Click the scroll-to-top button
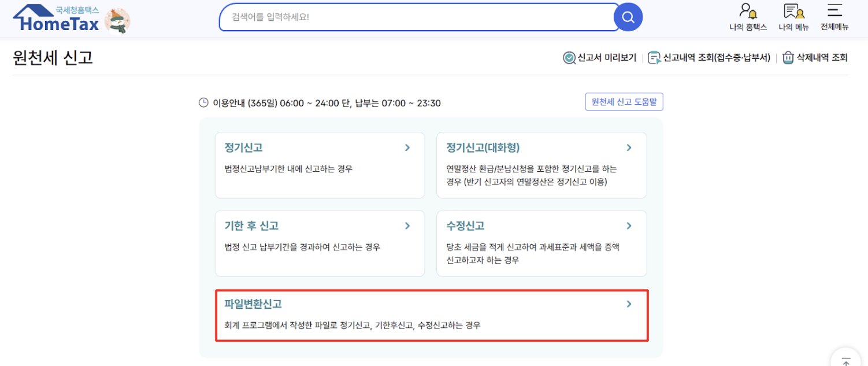868x366 pixels. pyautogui.click(x=845, y=360)
